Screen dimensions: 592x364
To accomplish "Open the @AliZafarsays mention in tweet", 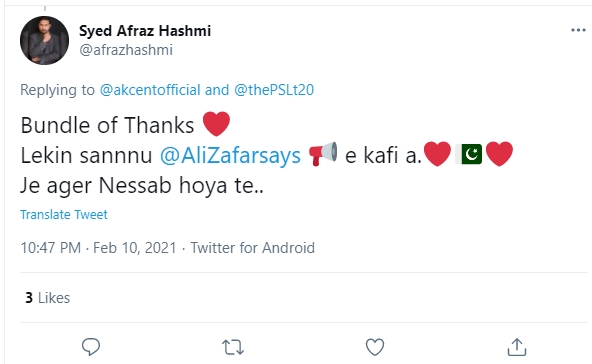I will pyautogui.click(x=230, y=155).
